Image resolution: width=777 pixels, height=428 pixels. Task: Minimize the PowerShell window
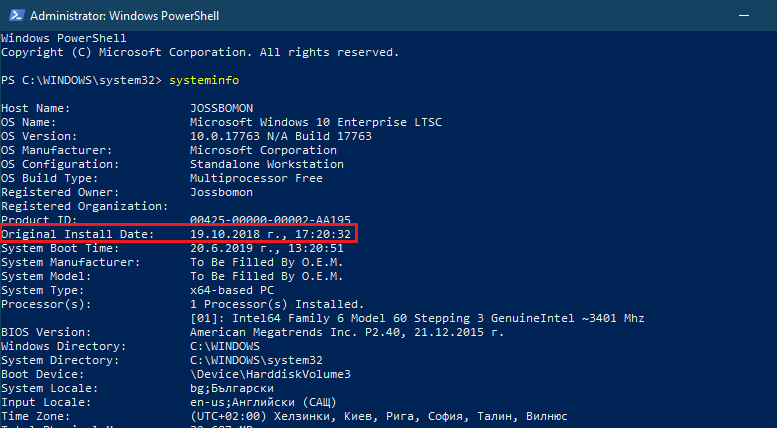(743, 16)
